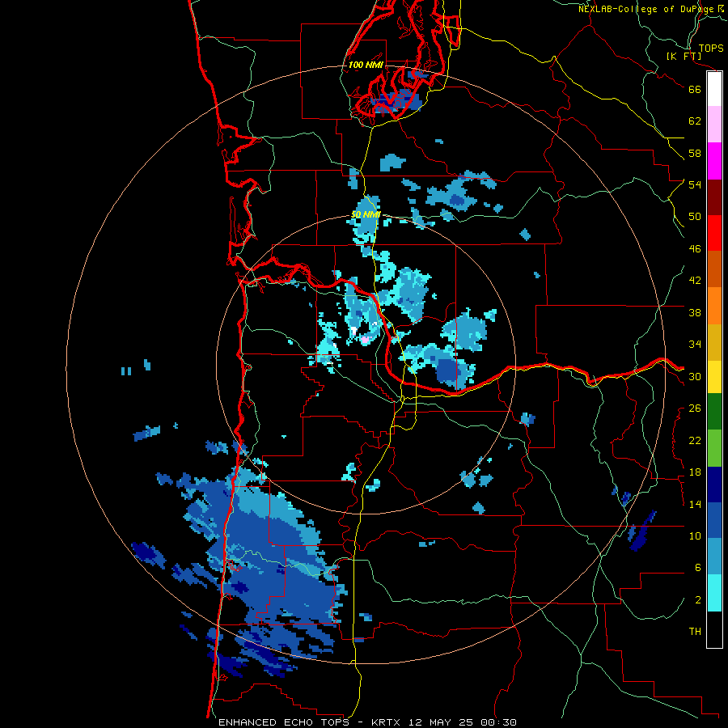Image resolution: width=728 pixels, height=728 pixels.
Task: Click the black TH threshold swatch
Action: coord(714,629)
